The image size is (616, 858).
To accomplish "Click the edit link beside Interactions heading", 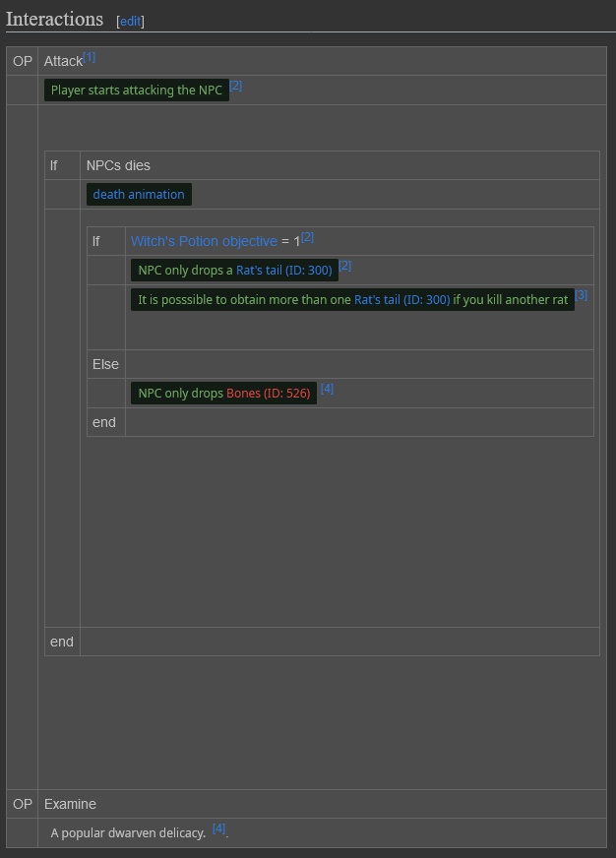I will point(130,21).
